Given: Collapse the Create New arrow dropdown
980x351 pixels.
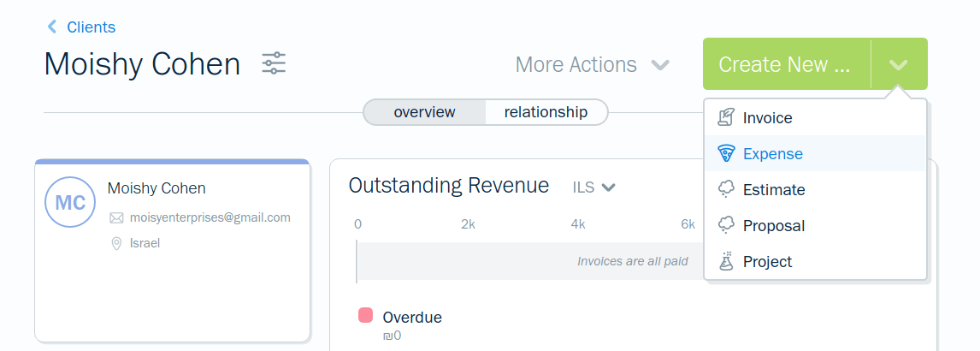Looking at the screenshot, I should coord(898,65).
